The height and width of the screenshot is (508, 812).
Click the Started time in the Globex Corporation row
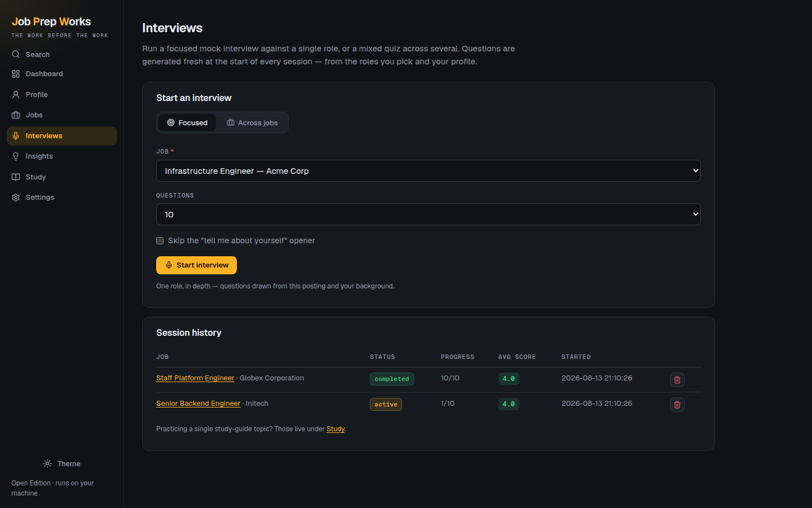pyautogui.click(x=597, y=378)
